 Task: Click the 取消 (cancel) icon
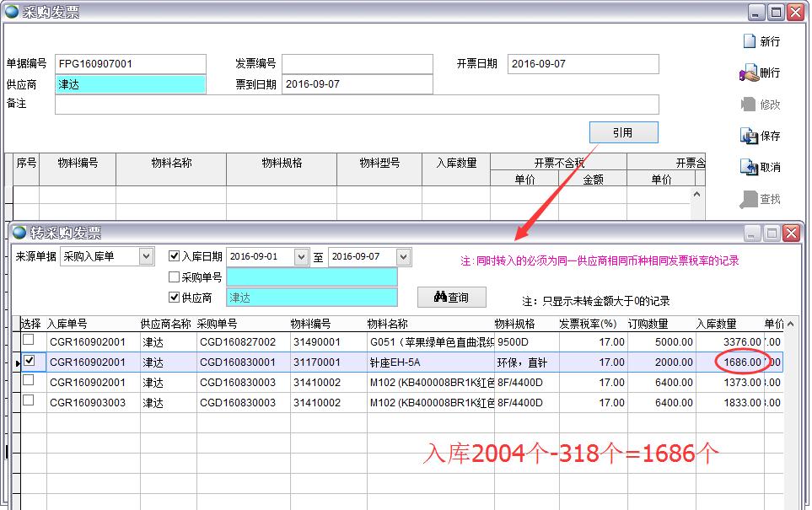[x=749, y=167]
